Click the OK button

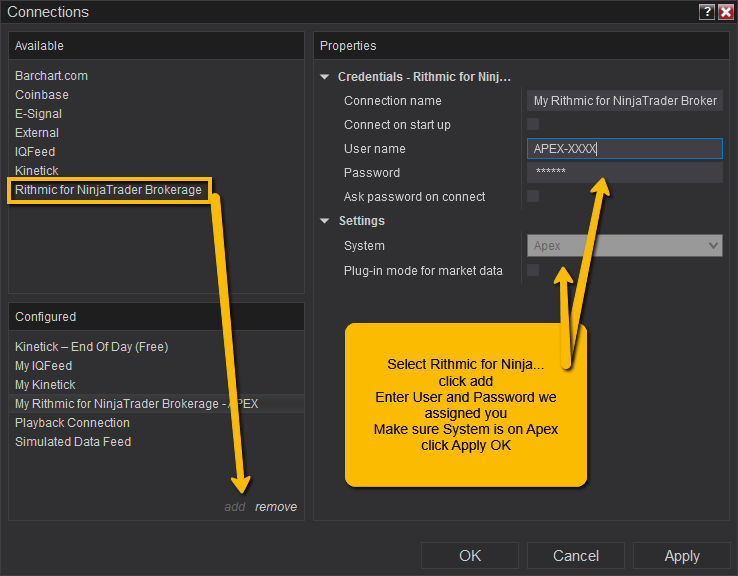coord(470,556)
